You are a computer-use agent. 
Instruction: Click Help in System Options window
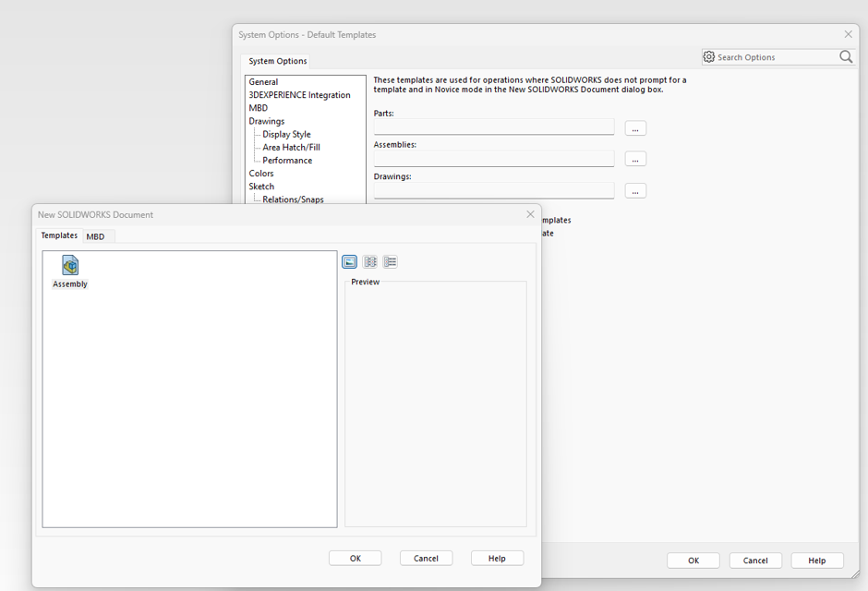817,561
